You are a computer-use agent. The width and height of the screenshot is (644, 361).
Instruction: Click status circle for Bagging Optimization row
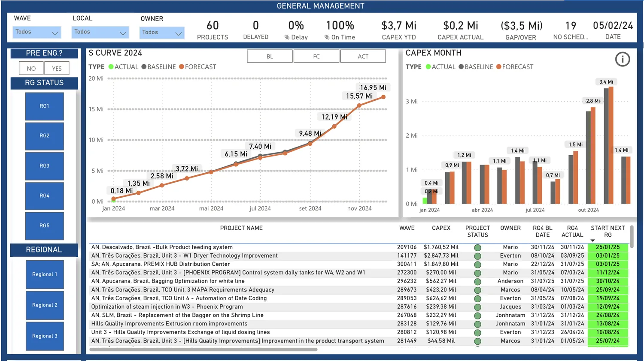click(x=477, y=282)
